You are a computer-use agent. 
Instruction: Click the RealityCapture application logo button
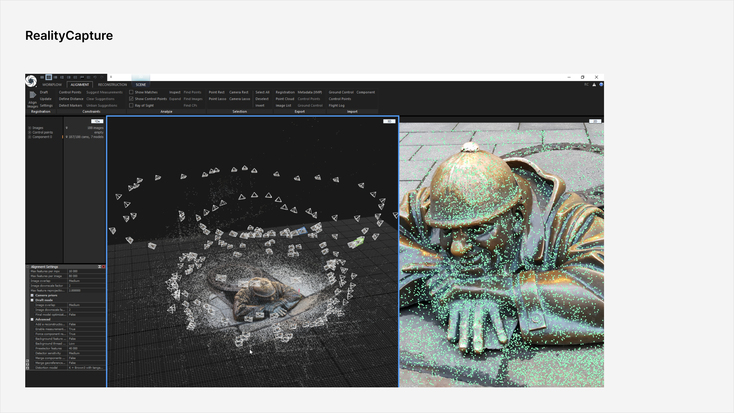[x=31, y=81]
